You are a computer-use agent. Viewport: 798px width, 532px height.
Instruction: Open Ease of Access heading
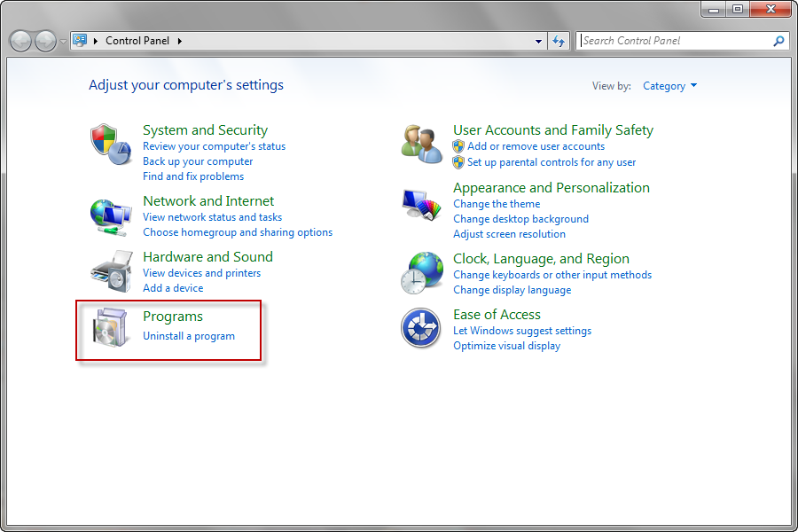click(497, 315)
